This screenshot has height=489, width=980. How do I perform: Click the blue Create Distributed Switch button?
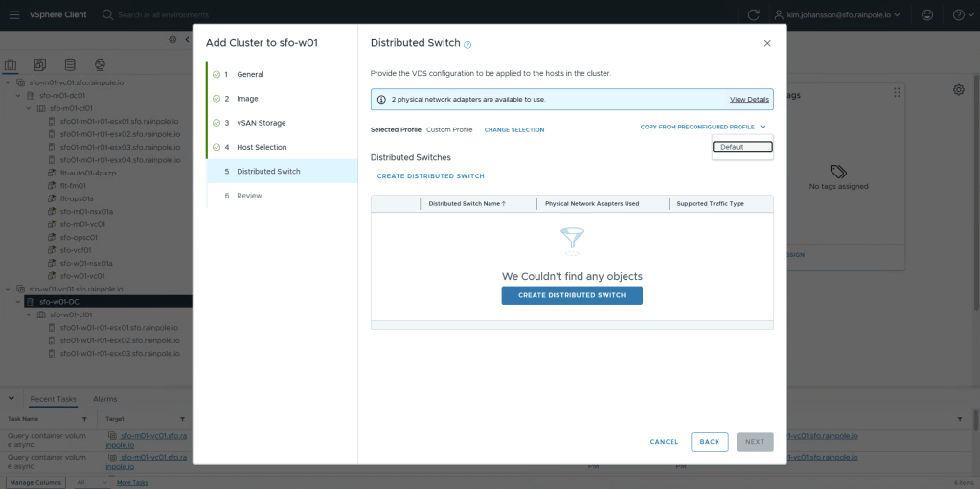pyautogui.click(x=572, y=295)
